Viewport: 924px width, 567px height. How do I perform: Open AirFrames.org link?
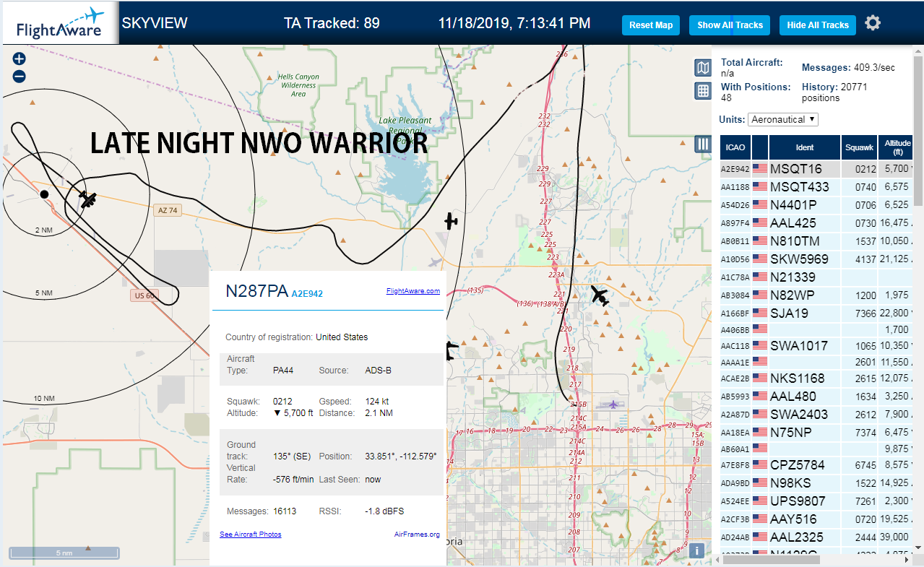[x=417, y=534]
